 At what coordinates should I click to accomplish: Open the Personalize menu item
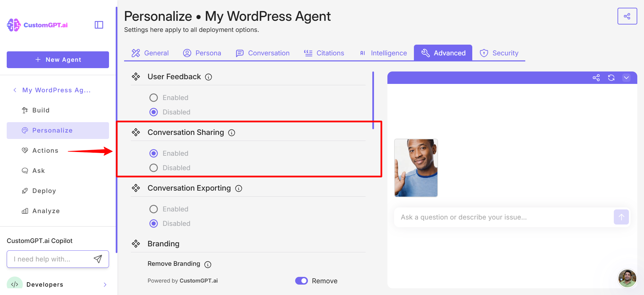(58, 131)
